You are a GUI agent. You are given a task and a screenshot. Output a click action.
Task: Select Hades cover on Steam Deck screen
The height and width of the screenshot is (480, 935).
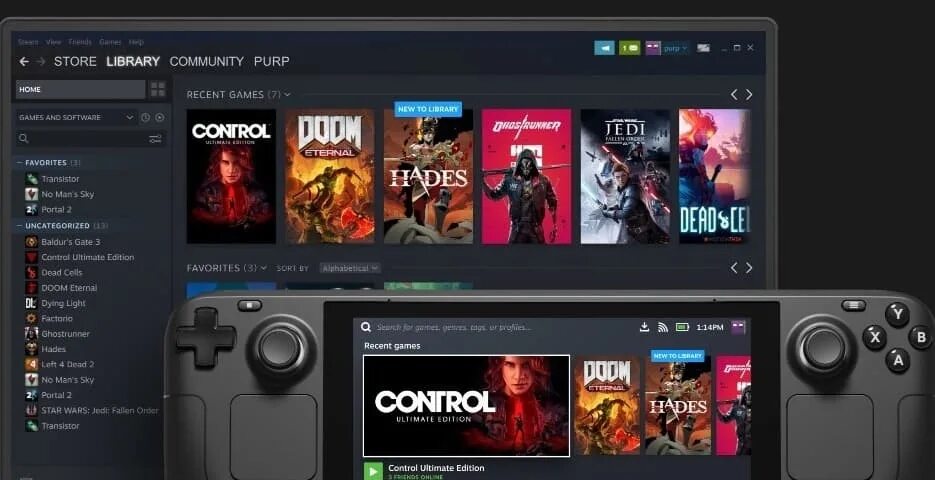pyautogui.click(x=678, y=405)
